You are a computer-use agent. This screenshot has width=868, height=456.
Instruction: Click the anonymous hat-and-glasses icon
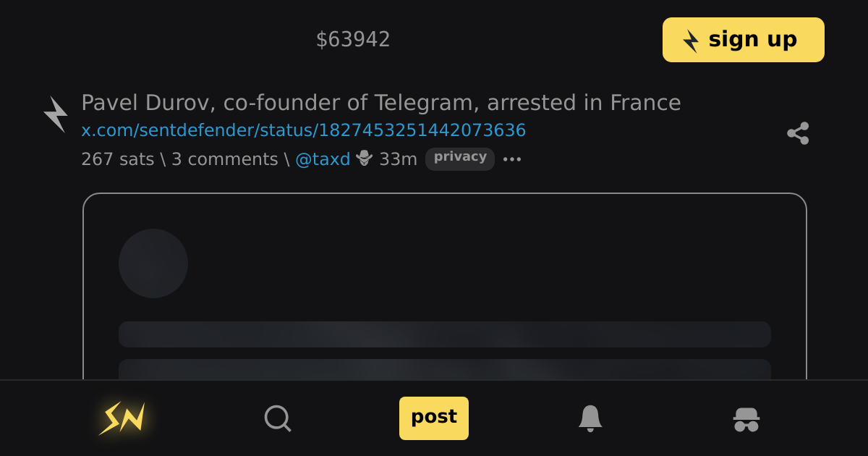(x=746, y=419)
